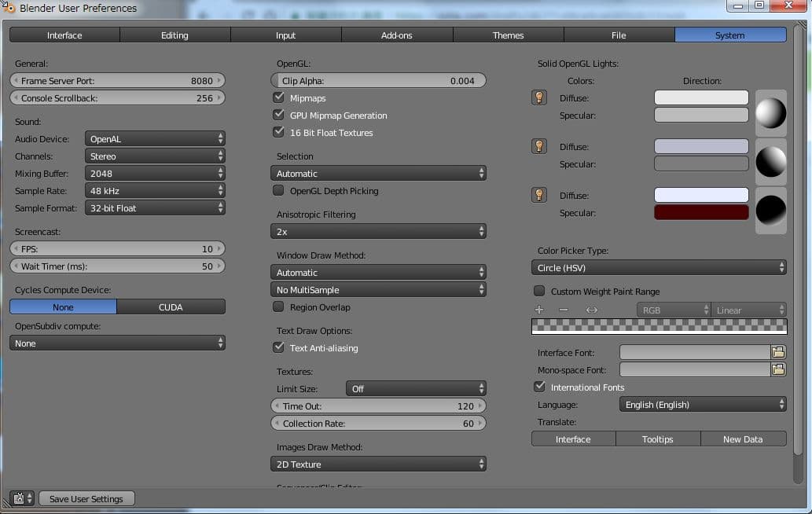This screenshot has height=514, width=812.
Task: Open Anisotropic Filtering 2x dropdown
Action: tap(378, 231)
